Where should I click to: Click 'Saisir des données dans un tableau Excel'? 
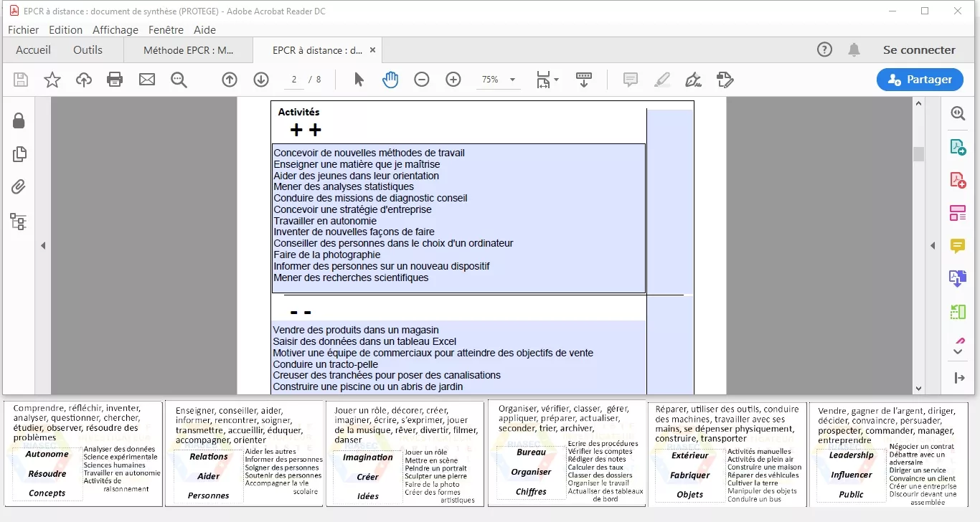pos(364,341)
